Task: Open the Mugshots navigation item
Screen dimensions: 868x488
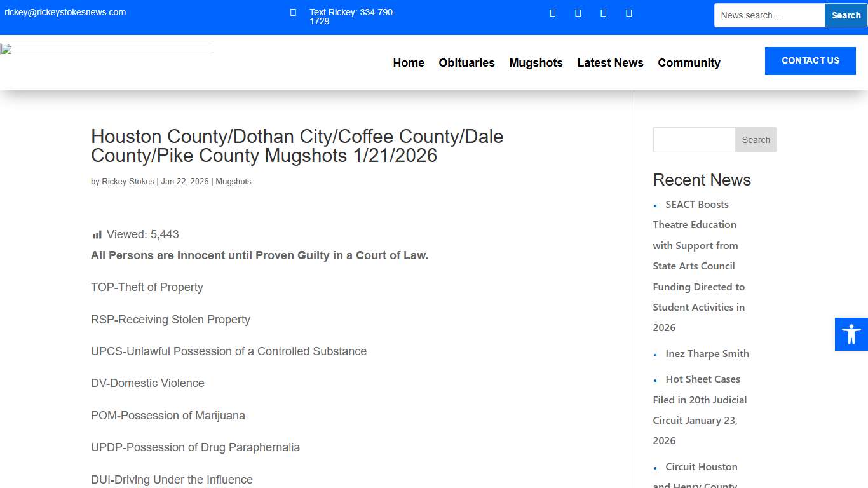Action: (x=536, y=63)
